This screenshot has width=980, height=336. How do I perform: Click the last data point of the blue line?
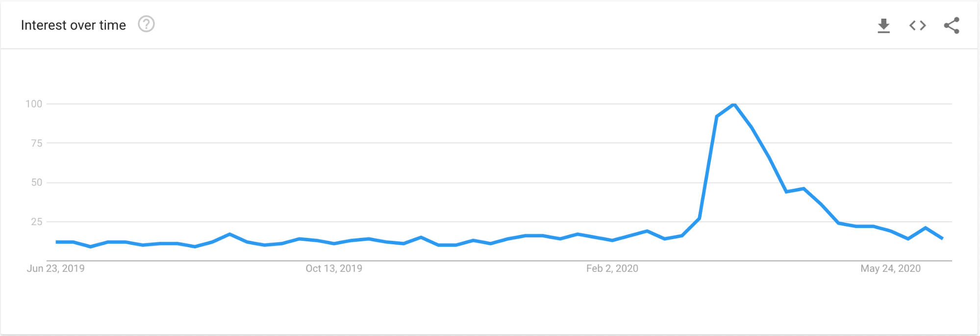click(x=942, y=238)
